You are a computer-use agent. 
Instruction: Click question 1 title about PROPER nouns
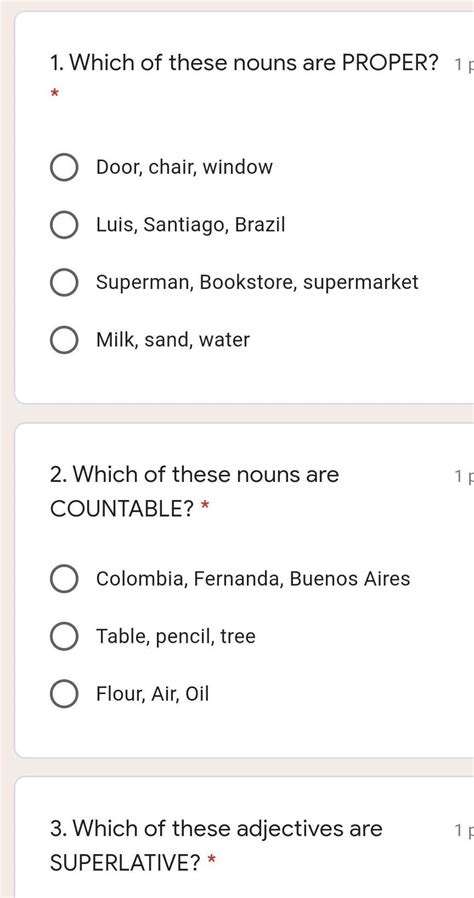pyautogui.click(x=244, y=62)
